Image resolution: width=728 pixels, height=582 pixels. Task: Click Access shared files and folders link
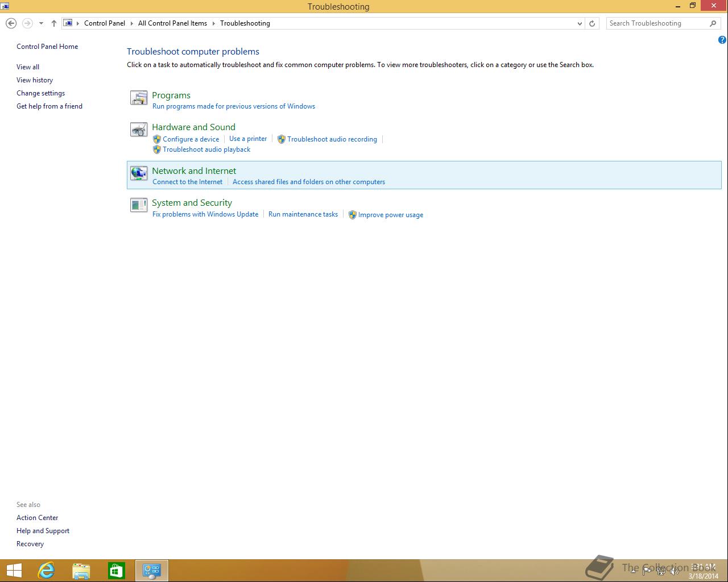(x=309, y=182)
